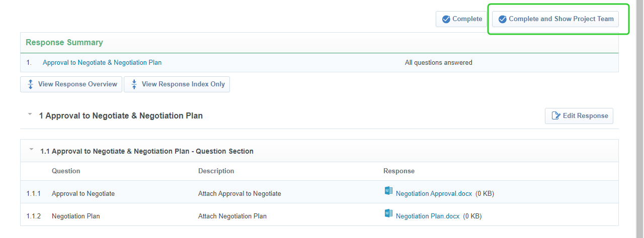
Task: Select View Response Index Only
Action: (x=177, y=84)
